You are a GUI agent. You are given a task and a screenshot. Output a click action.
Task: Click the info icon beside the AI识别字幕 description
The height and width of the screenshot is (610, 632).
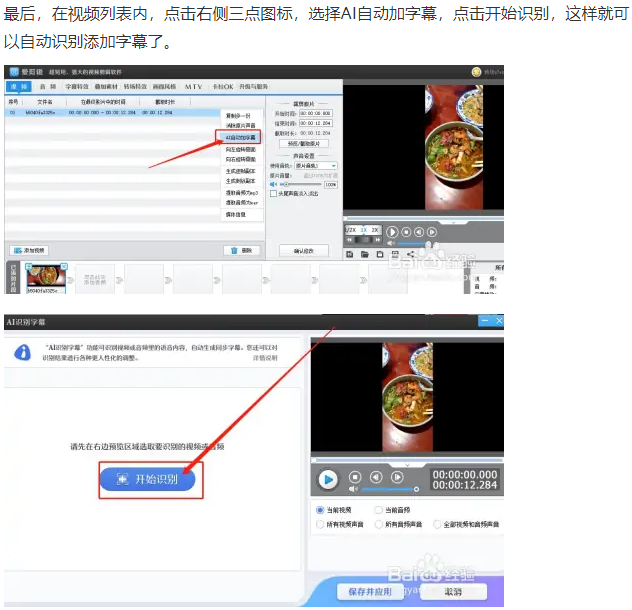pos(21,353)
